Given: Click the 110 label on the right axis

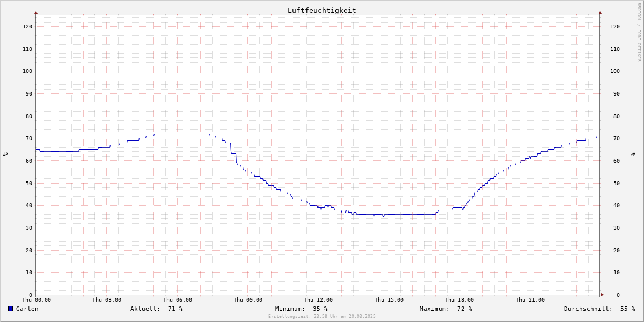Looking at the screenshot, I should point(615,49).
